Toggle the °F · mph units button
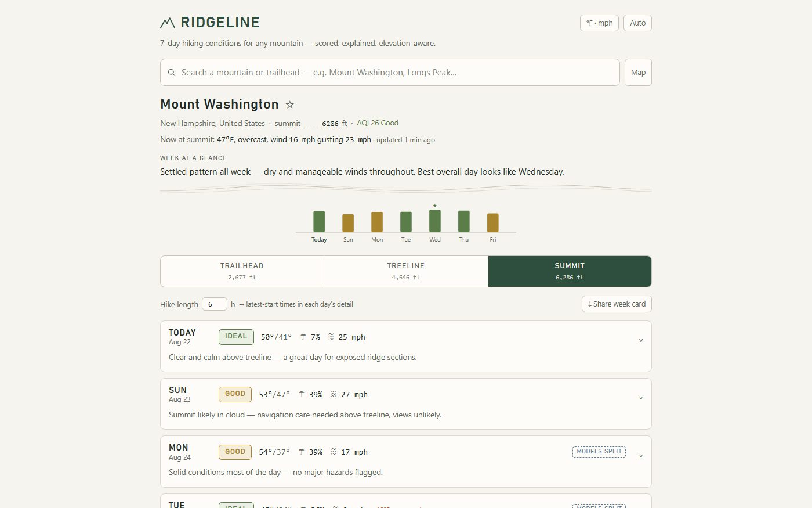The width and height of the screenshot is (812, 508). tap(599, 23)
